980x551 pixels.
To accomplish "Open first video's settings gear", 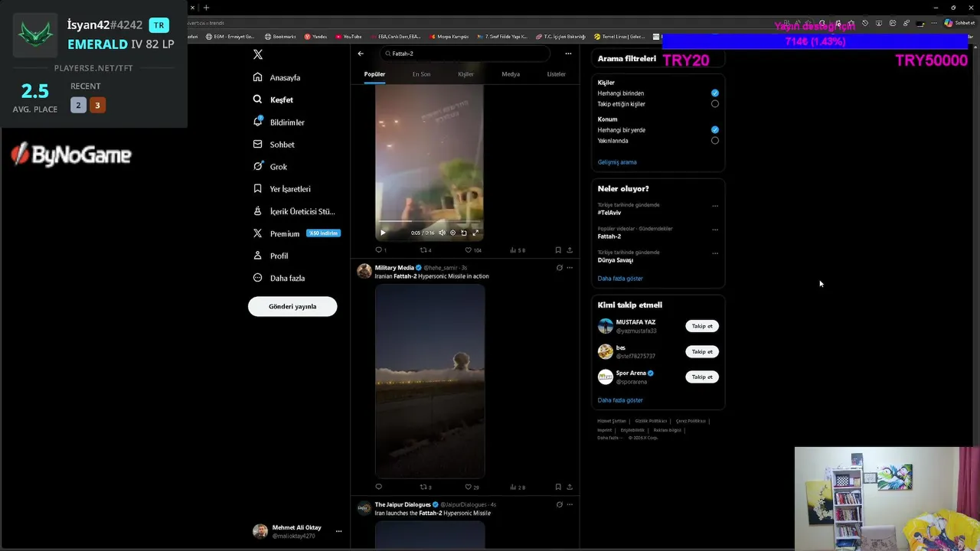I will coord(452,233).
